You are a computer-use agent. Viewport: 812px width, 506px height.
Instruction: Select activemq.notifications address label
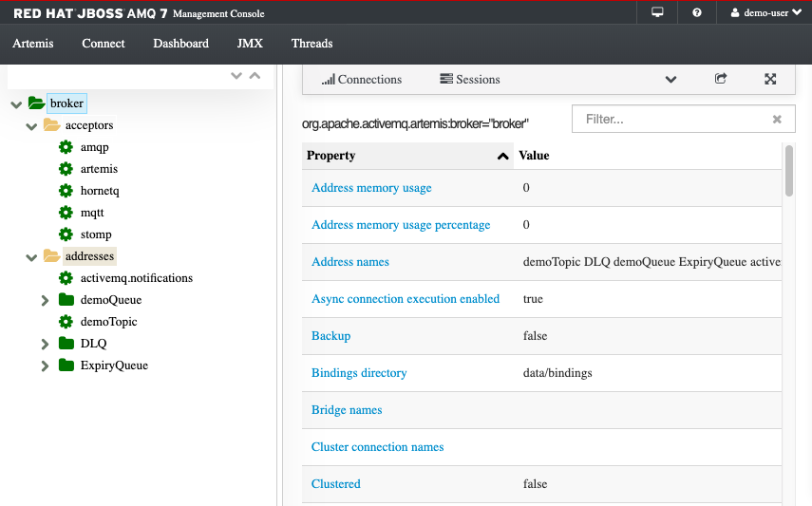[137, 278]
